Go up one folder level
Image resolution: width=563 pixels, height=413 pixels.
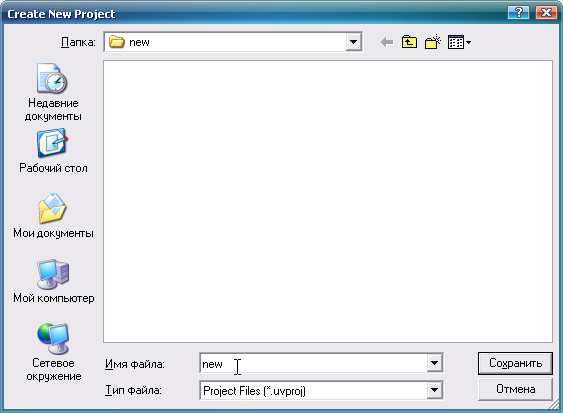click(x=409, y=42)
